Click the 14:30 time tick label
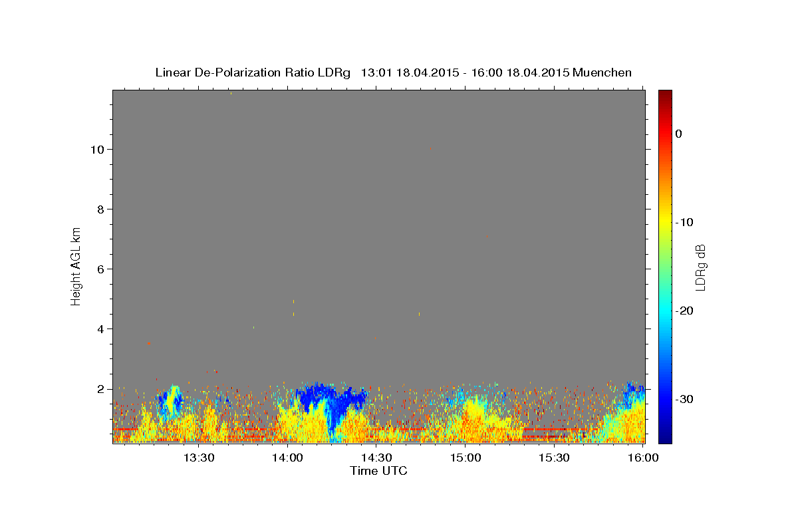The image size is (798, 532). [376, 458]
